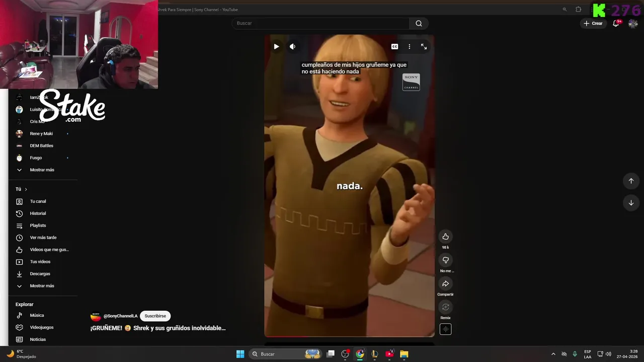Go to the next Short with down arrow
Viewport: 644px width, 362px height.
coord(631,203)
